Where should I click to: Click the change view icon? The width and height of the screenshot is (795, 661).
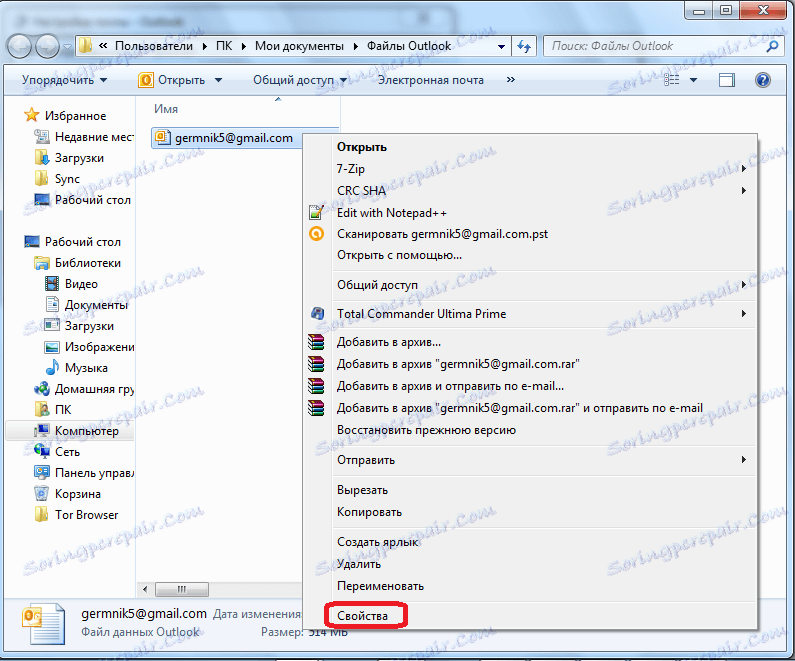point(672,80)
